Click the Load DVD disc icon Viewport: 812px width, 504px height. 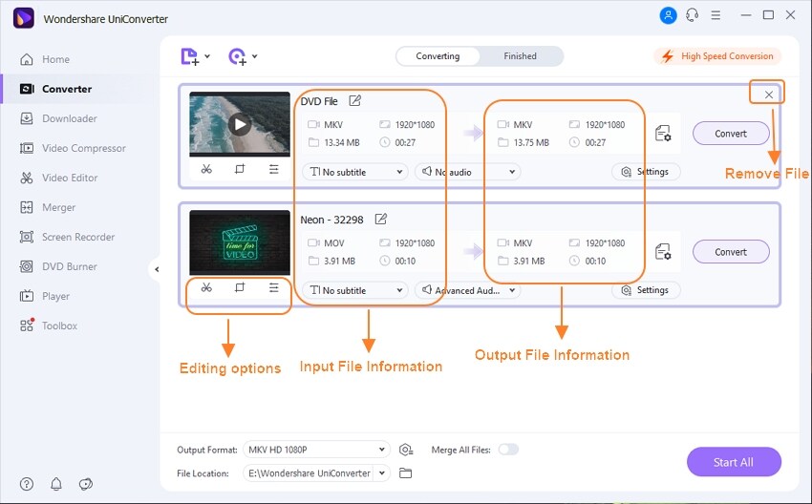(238, 56)
